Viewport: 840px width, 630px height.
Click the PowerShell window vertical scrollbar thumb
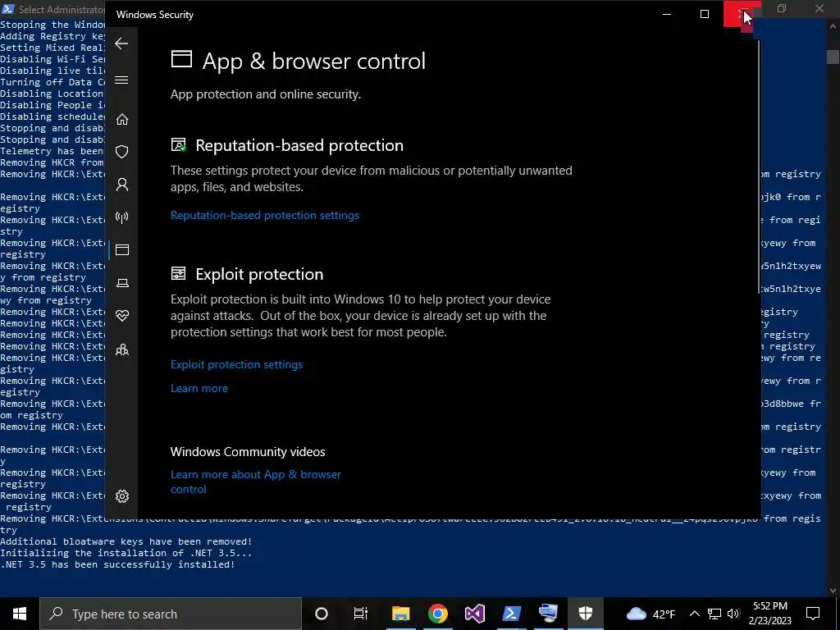[833, 57]
